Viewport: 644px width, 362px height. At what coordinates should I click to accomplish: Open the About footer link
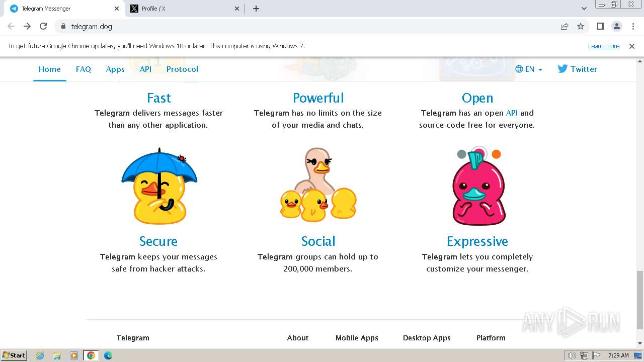[x=298, y=338]
